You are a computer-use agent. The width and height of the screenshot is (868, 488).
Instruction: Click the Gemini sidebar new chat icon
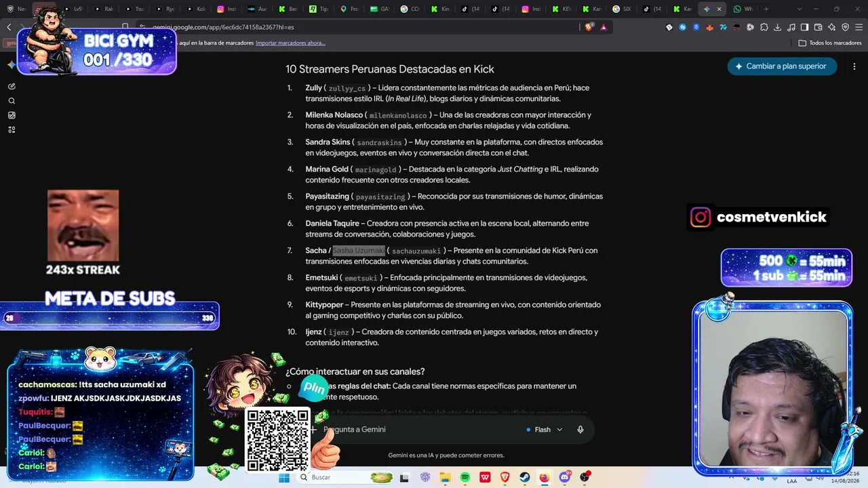point(12,86)
